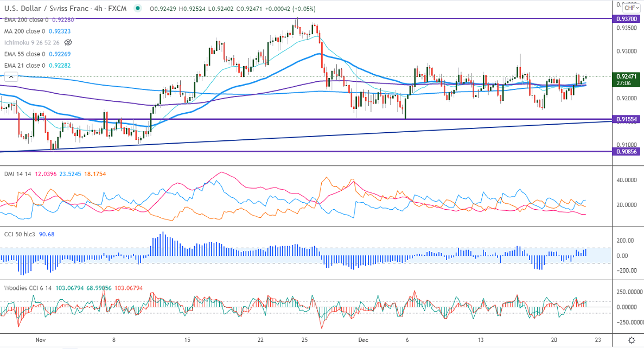Click EMA 21 value 0.92282
Screen dimensions: 644x349
pyautogui.click(x=60, y=65)
